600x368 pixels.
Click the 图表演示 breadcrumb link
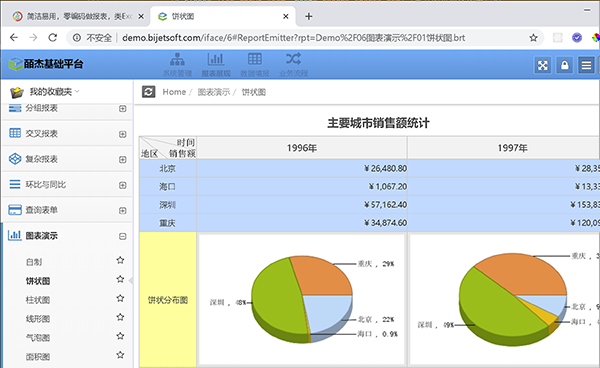(x=214, y=92)
